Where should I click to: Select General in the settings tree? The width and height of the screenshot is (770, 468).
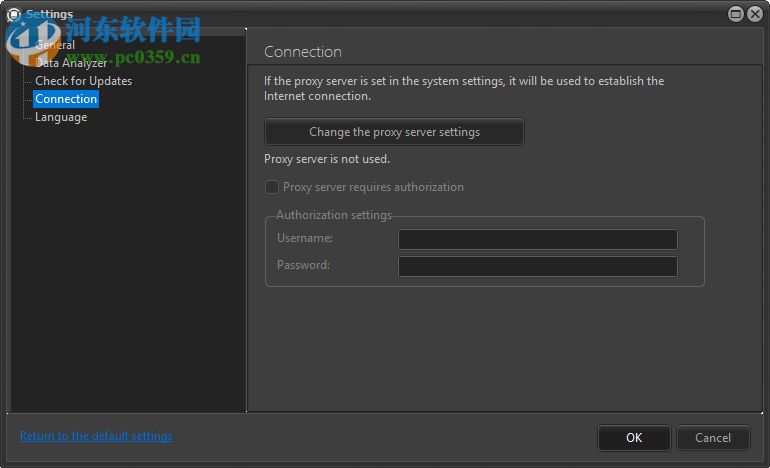[x=55, y=45]
